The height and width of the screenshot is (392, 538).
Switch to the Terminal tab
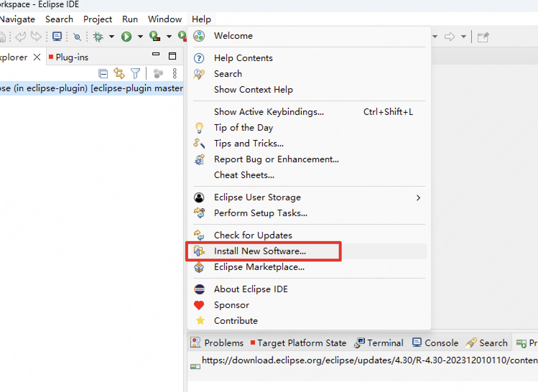pyautogui.click(x=379, y=343)
